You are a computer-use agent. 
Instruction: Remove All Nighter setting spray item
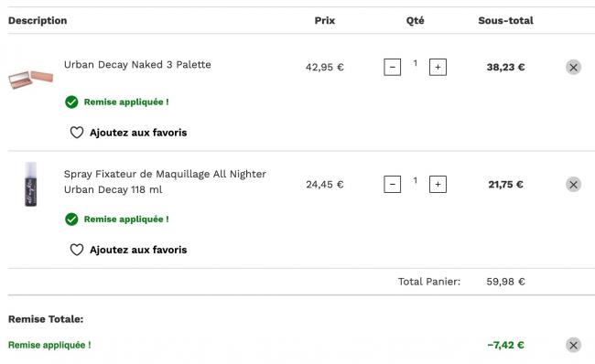click(573, 185)
